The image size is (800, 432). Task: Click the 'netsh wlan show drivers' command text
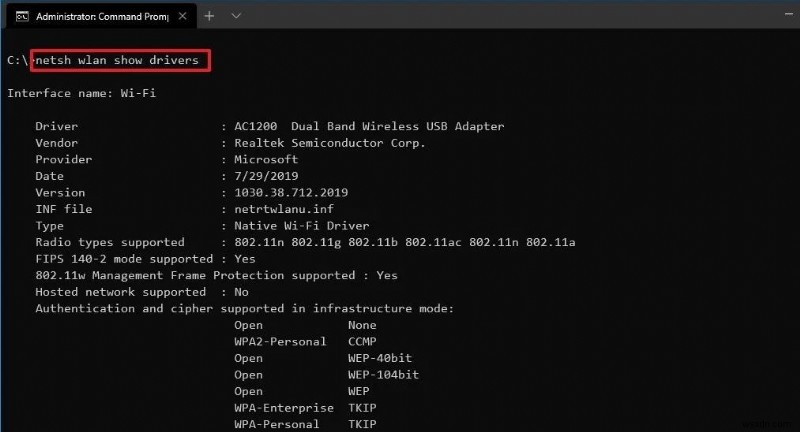tap(117, 60)
